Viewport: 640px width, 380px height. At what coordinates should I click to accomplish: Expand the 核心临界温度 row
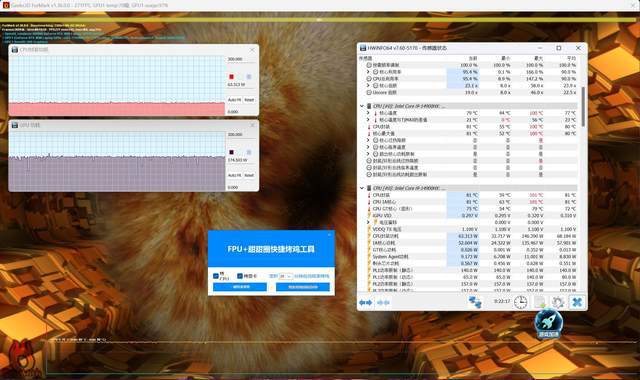tap(368, 147)
